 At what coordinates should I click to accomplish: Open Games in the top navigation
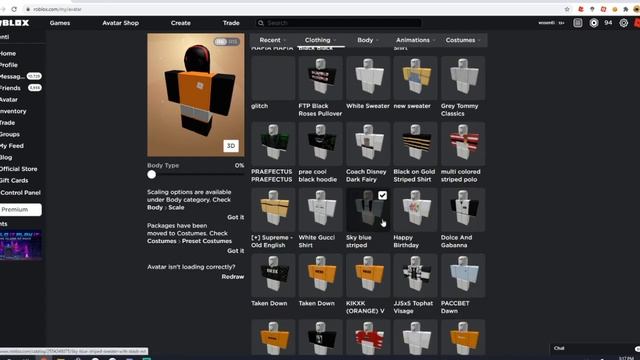coord(60,23)
